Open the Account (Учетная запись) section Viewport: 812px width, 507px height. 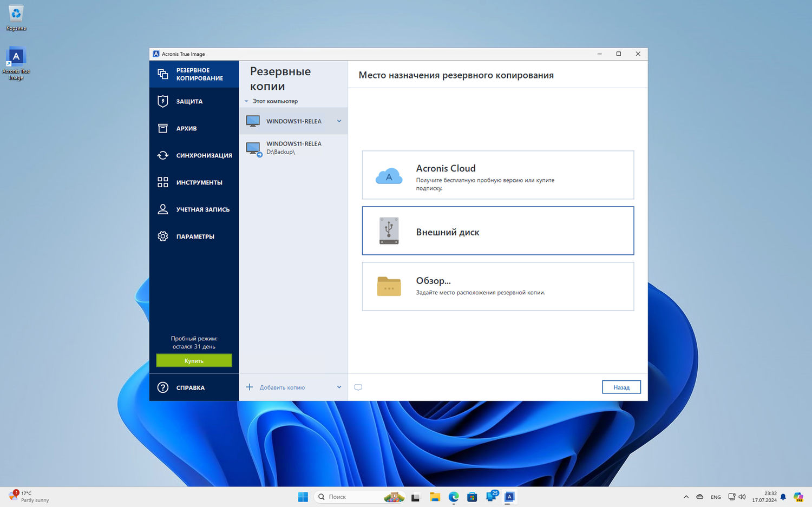click(202, 209)
